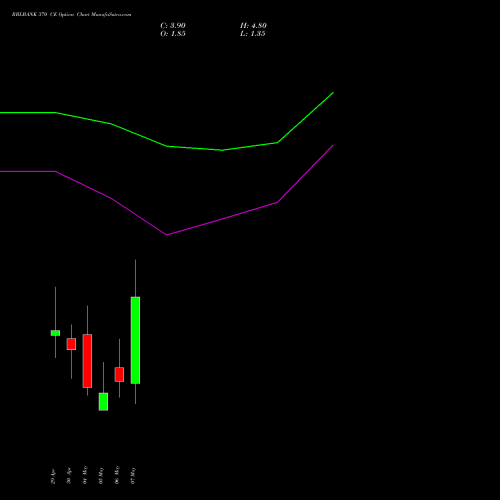Click the '06 May' date axis label
Viewport: 500px width, 500px height.
click(117, 475)
